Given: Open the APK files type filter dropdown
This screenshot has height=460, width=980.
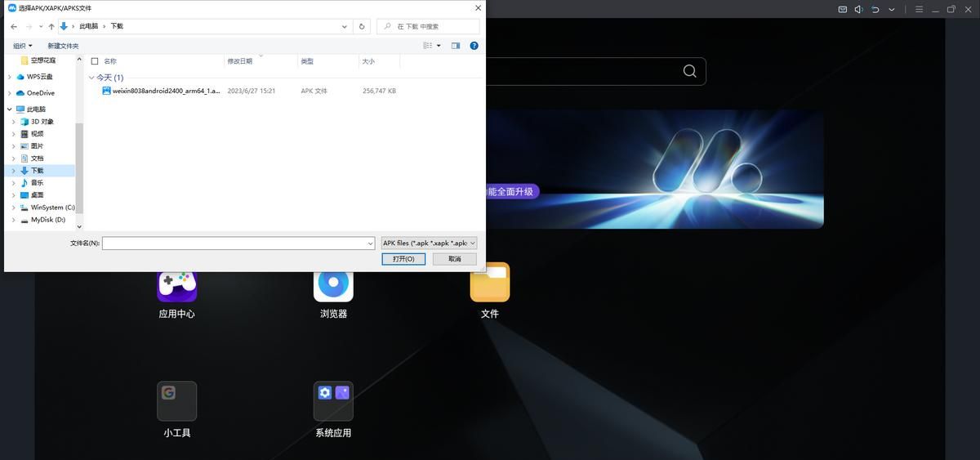Looking at the screenshot, I should point(430,243).
